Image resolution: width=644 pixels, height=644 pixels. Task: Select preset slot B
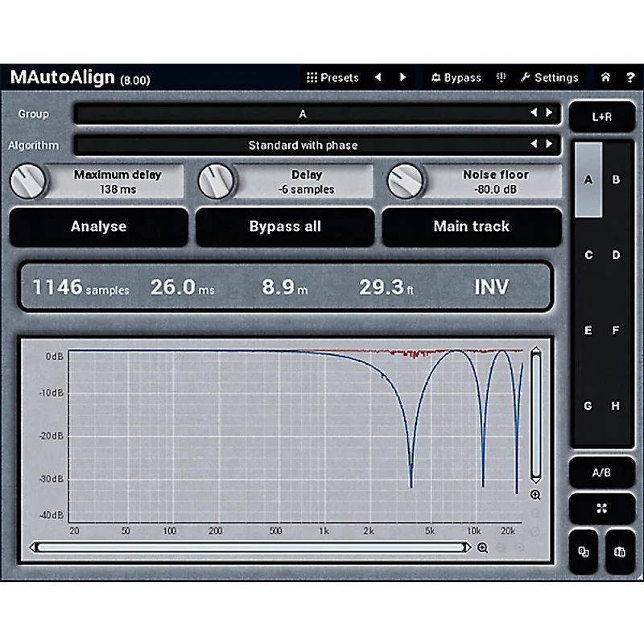point(616,180)
